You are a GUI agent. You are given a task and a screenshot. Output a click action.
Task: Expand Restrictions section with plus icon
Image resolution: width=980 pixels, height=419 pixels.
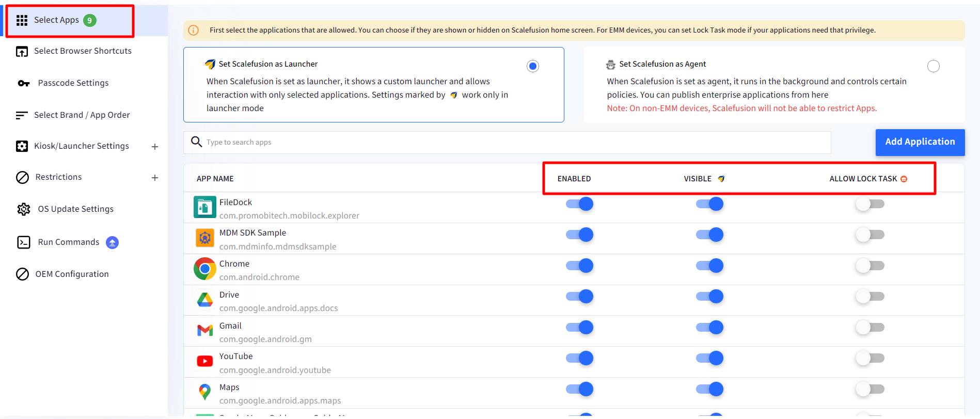click(x=155, y=178)
